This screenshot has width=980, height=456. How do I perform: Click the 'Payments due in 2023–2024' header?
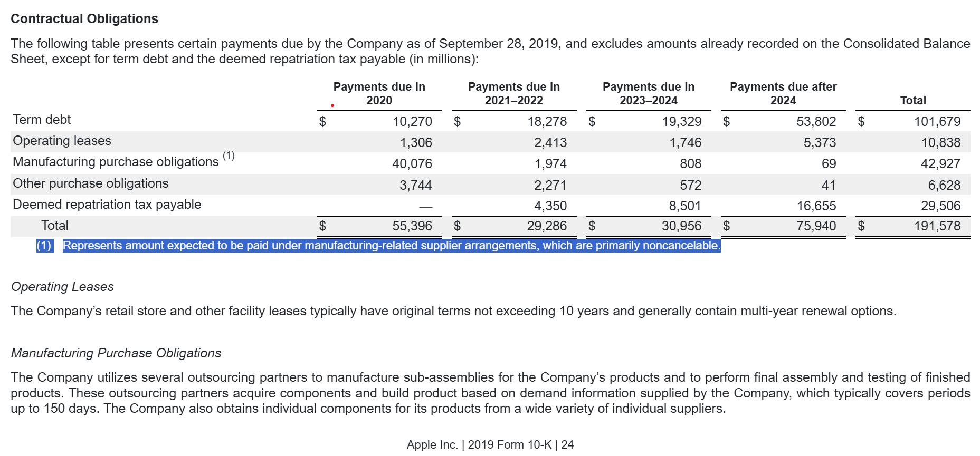(x=649, y=93)
